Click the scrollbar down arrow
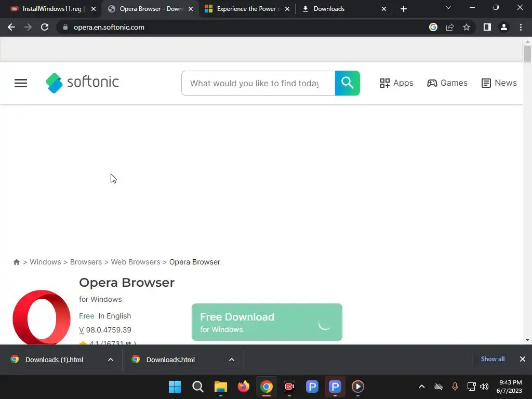532x399 pixels. [x=527, y=340]
